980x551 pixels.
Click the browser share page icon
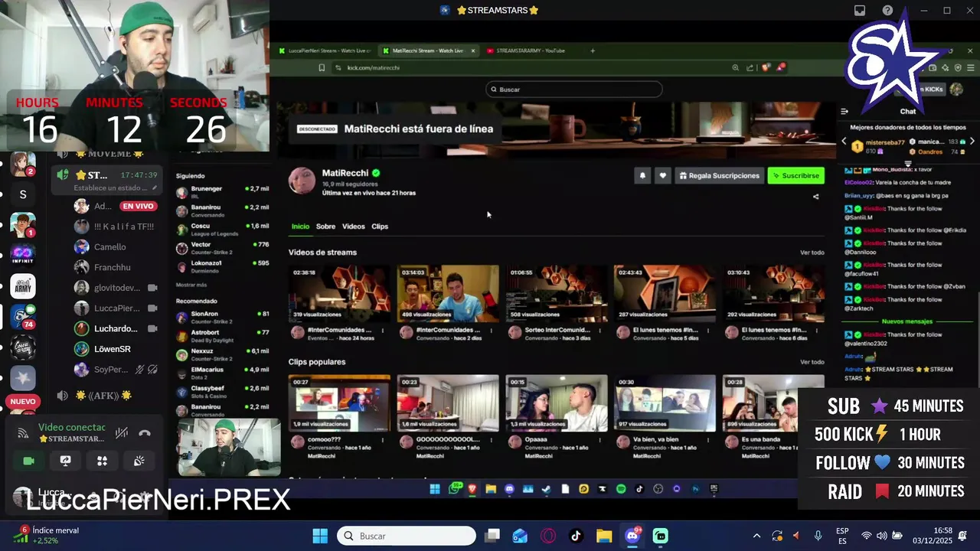(750, 67)
